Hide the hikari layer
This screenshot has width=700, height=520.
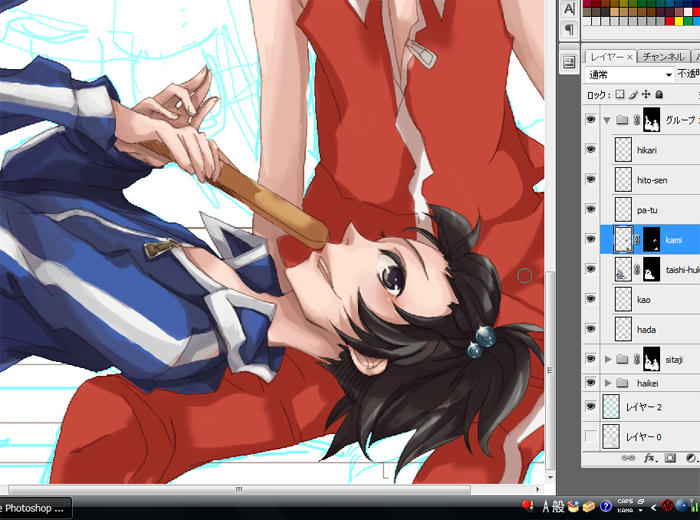pyautogui.click(x=591, y=150)
